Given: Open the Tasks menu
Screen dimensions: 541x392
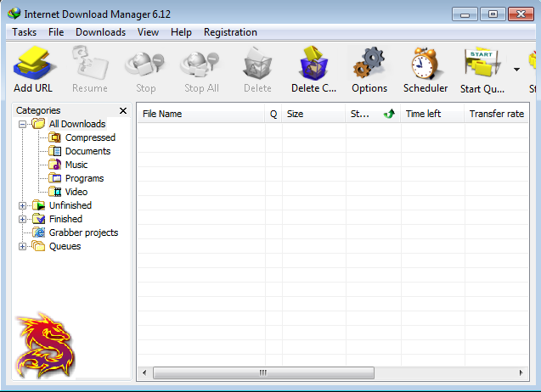Looking at the screenshot, I should (24, 32).
